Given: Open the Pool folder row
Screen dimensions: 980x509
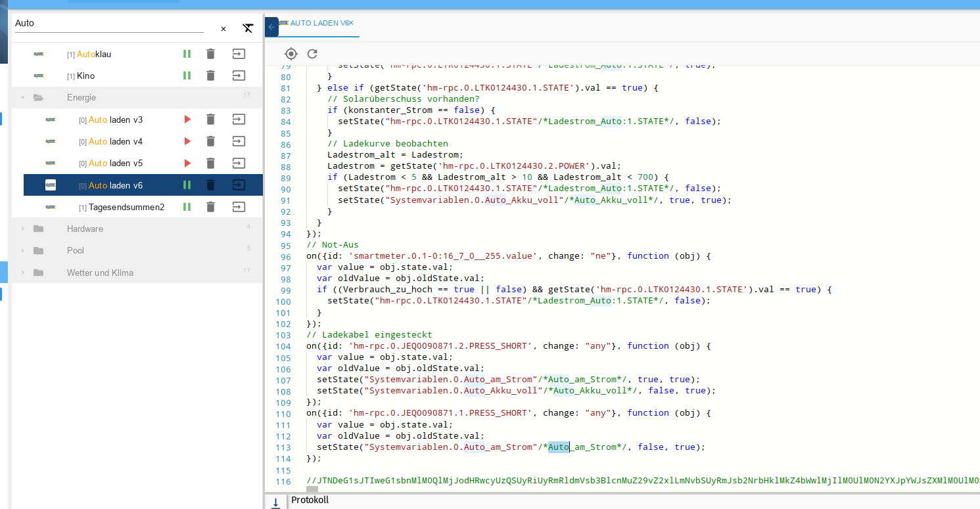Looking at the screenshot, I should point(137,250).
